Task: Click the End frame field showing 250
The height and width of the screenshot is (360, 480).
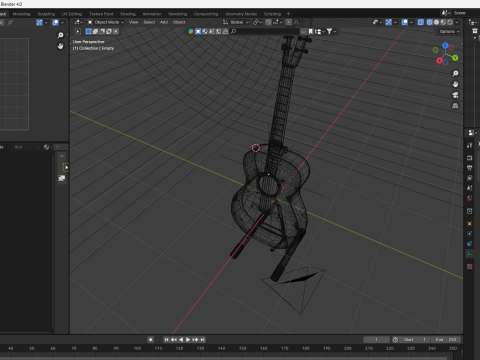Action: point(446,340)
